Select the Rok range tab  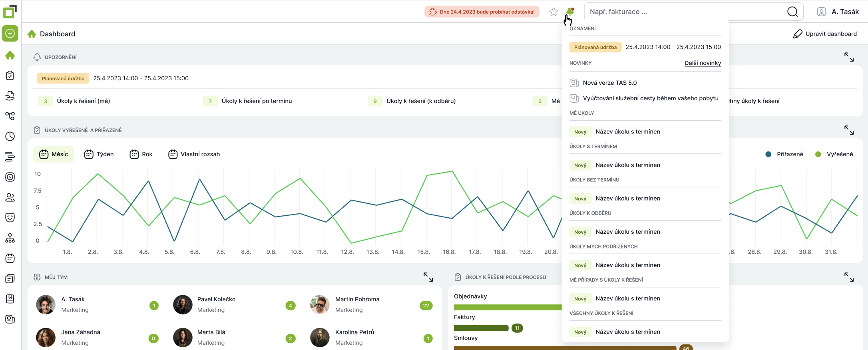click(141, 154)
